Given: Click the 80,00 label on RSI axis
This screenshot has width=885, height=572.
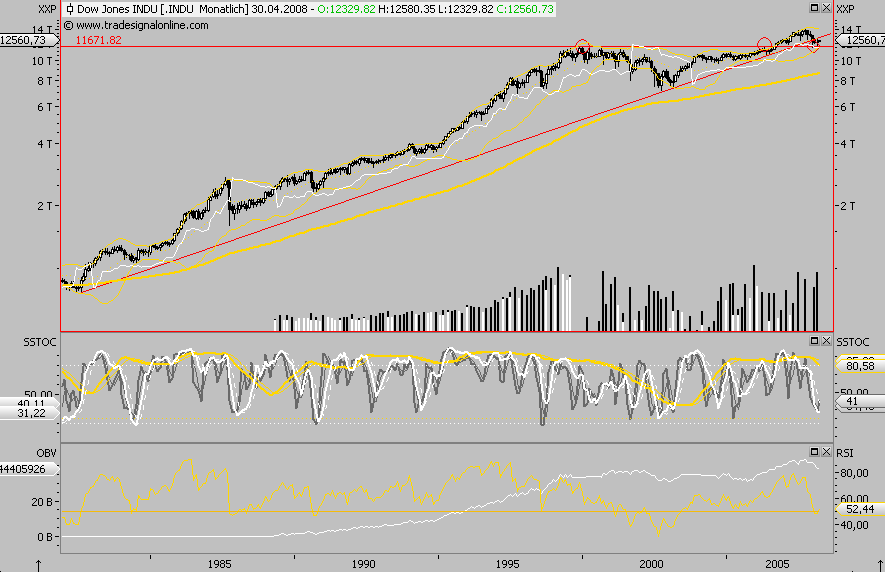Looking at the screenshot, I should [x=855, y=473].
